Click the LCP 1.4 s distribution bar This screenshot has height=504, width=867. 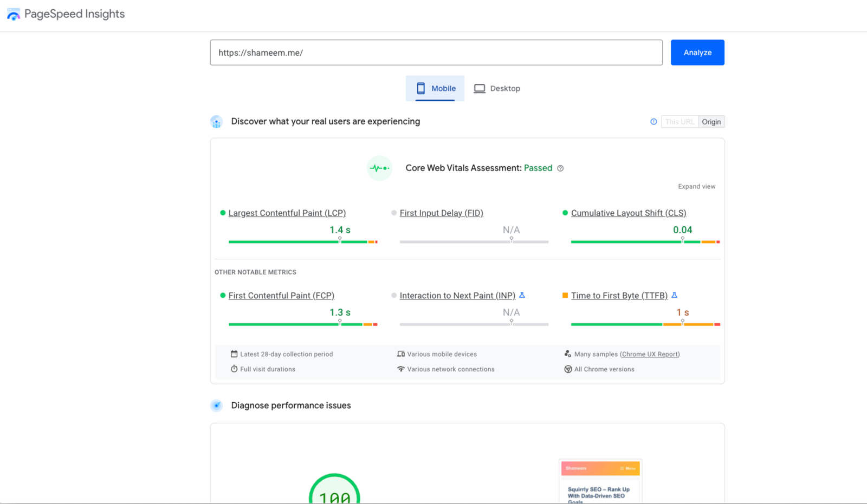302,242
